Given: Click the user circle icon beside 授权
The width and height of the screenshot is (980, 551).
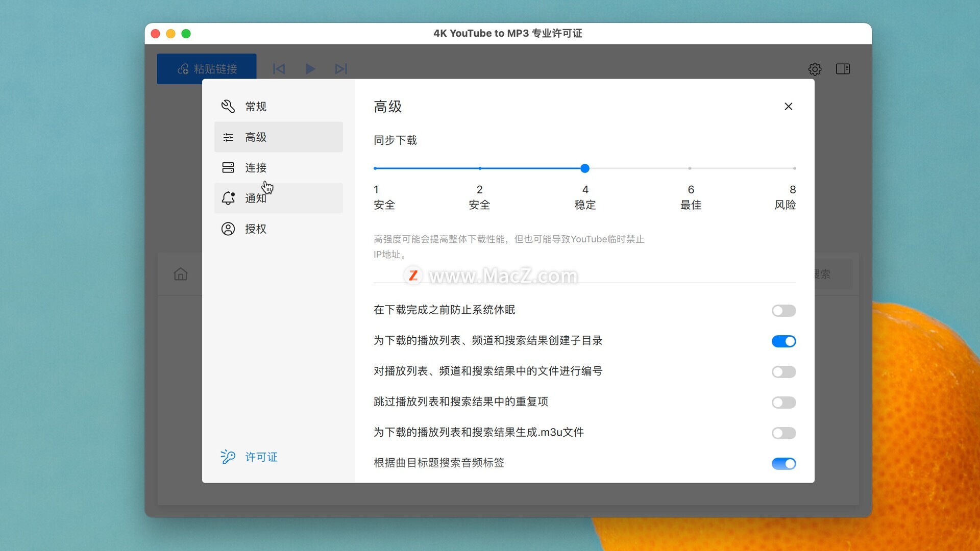Looking at the screenshot, I should point(228,229).
